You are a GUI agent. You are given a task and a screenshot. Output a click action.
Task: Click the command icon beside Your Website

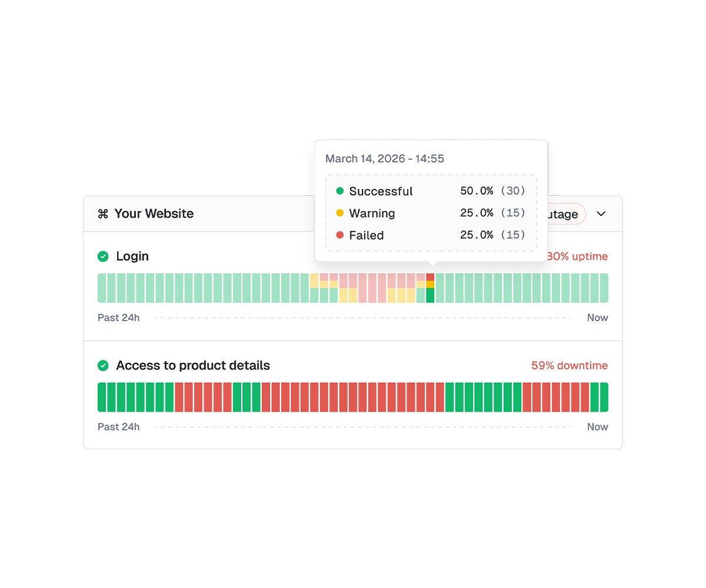103,214
